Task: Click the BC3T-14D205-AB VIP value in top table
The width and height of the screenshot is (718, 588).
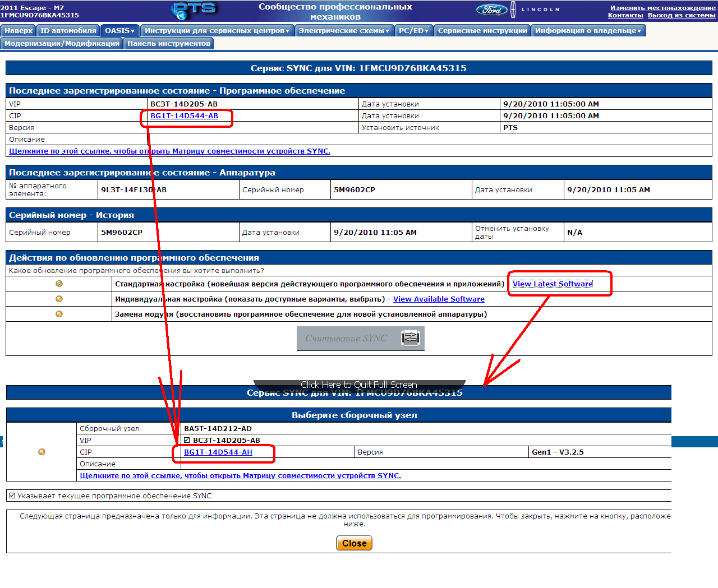Action: pyautogui.click(x=184, y=104)
